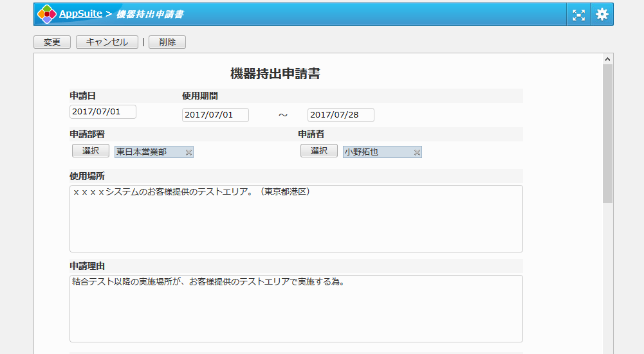Open settings via the gear icon
Viewport: 644px width, 354px height.
pos(602,15)
